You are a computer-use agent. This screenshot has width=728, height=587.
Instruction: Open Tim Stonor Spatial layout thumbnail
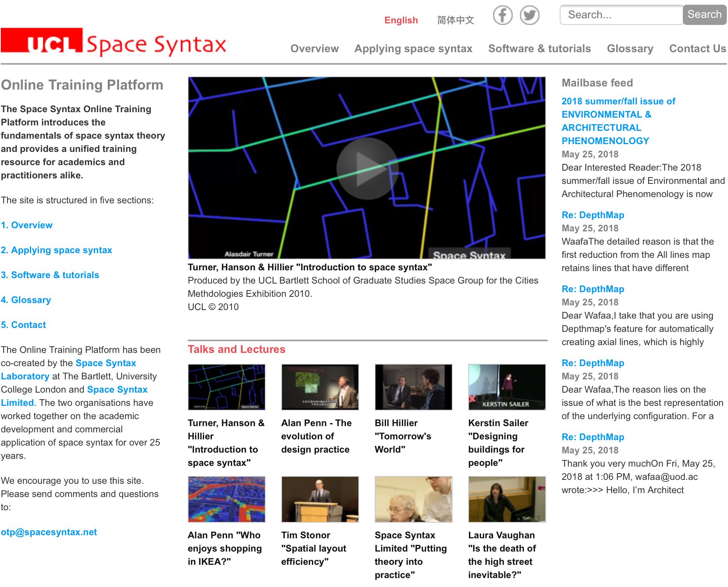(320, 499)
